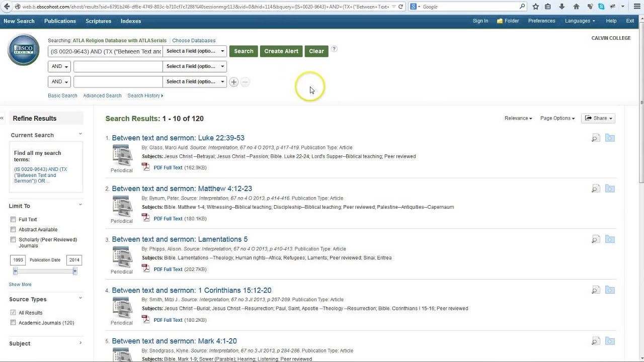Screen dimensions: 644x362
Task: Open the third row Select a Field dropdown
Action: (x=195, y=81)
